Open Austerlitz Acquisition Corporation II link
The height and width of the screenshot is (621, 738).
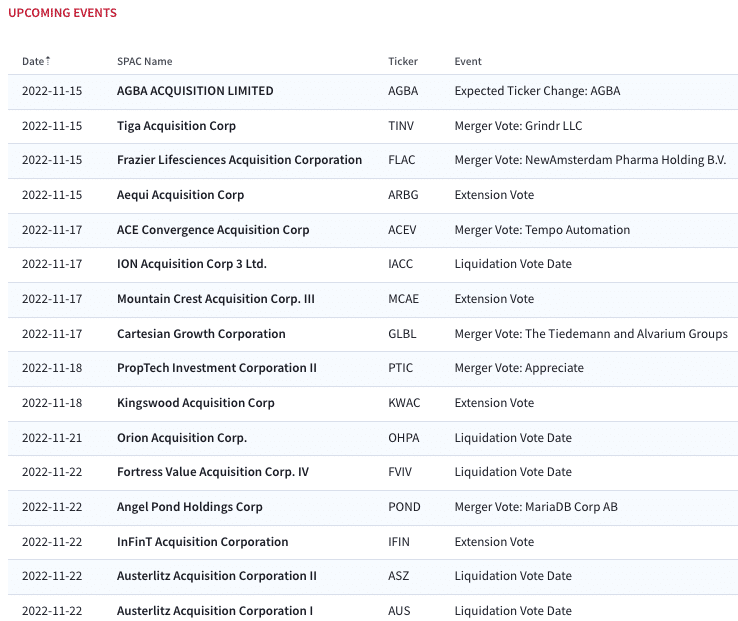(217, 576)
